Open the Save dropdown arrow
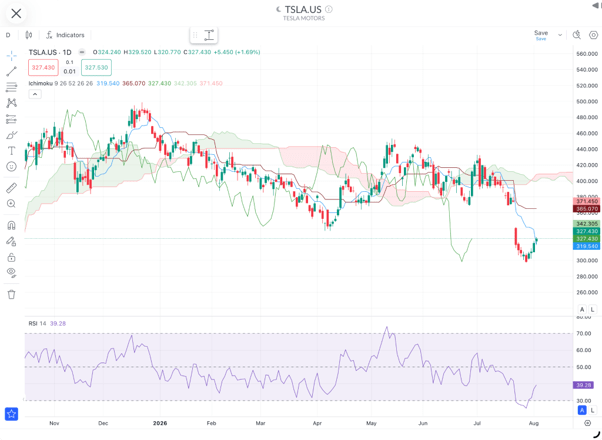The height and width of the screenshot is (440, 602). 560,35
